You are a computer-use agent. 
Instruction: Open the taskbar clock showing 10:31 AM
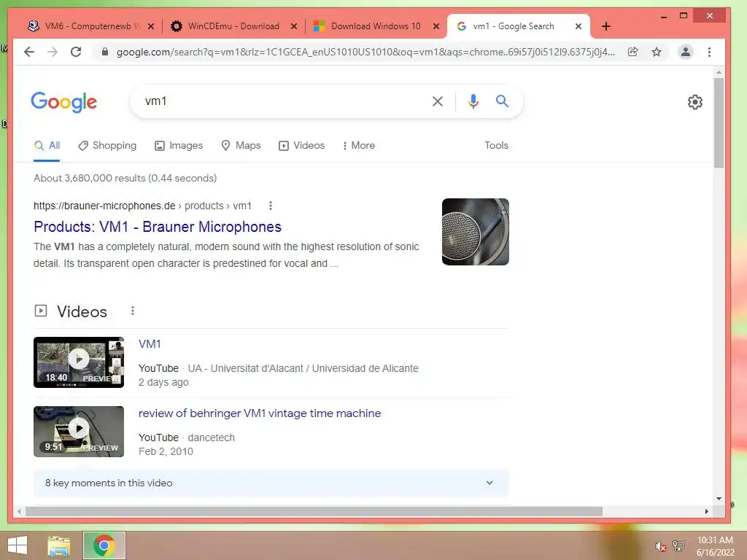pyautogui.click(x=715, y=545)
